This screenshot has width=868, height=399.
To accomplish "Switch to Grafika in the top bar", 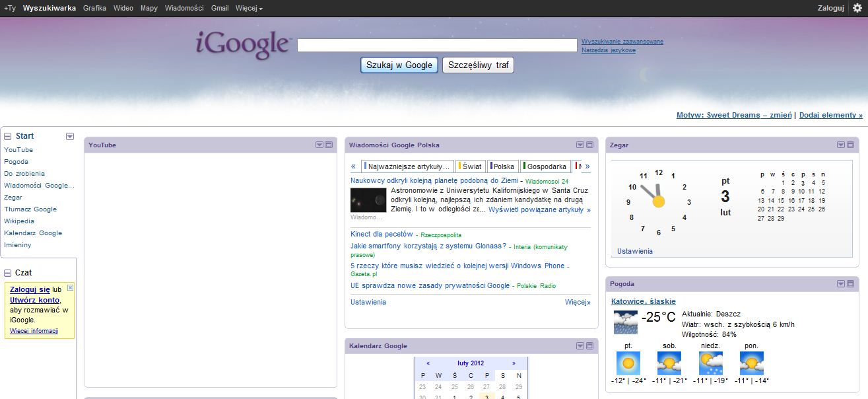I will tap(95, 8).
